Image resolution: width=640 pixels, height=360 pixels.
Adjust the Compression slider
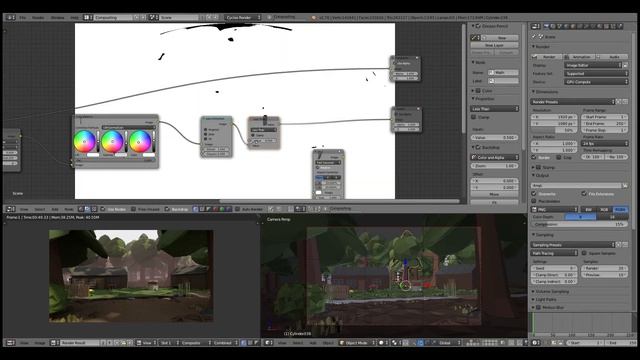click(x=580, y=224)
